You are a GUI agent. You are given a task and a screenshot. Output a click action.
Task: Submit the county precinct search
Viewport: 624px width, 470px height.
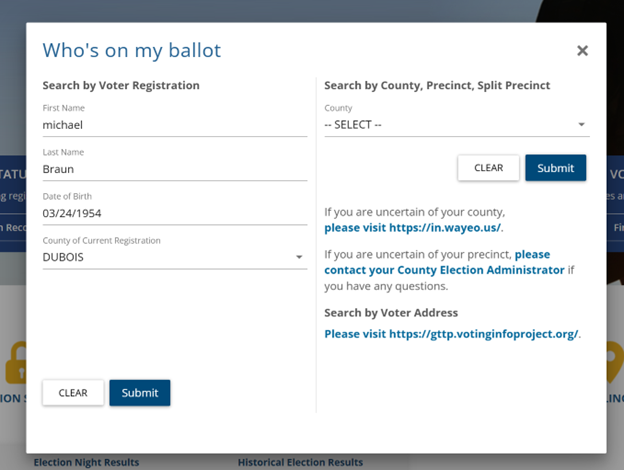[556, 168]
